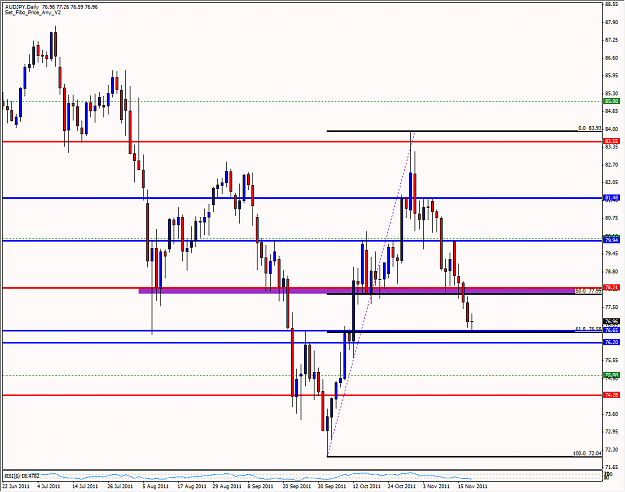
Task: Click the 87.90 price axis label
Action: click(x=612, y=22)
